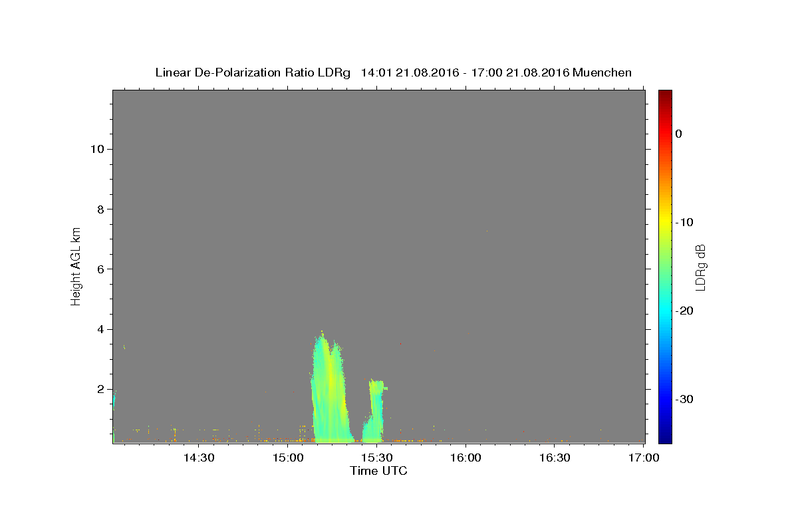Click the 'Time UTC' axis label
Screen dimensions: 798x532
tap(378, 471)
